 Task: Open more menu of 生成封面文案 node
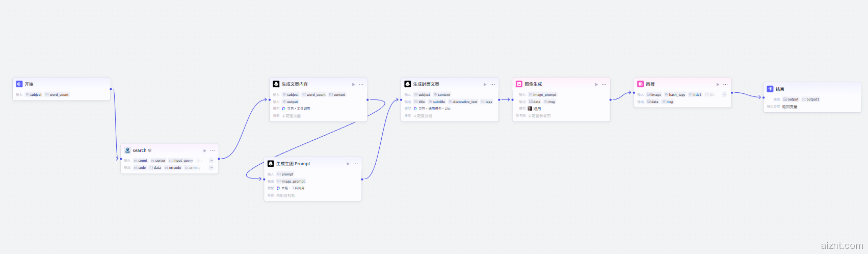click(x=493, y=85)
